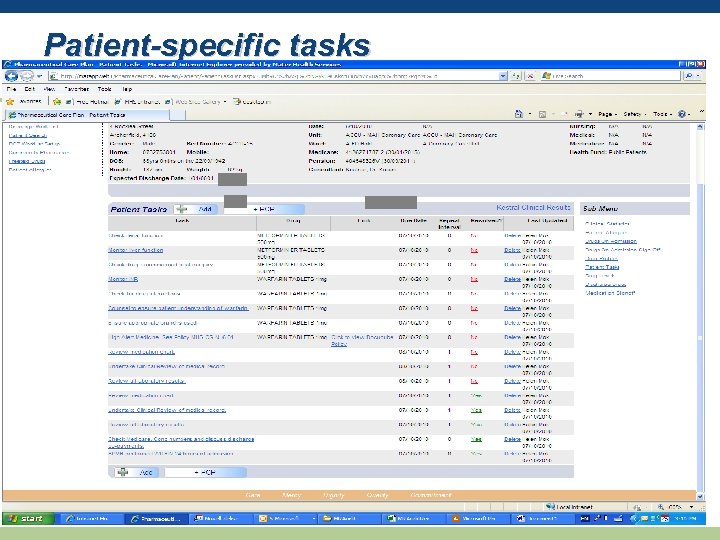
Task: Open 'Undertake Clinical Review of medical record' link
Action: tap(167, 410)
